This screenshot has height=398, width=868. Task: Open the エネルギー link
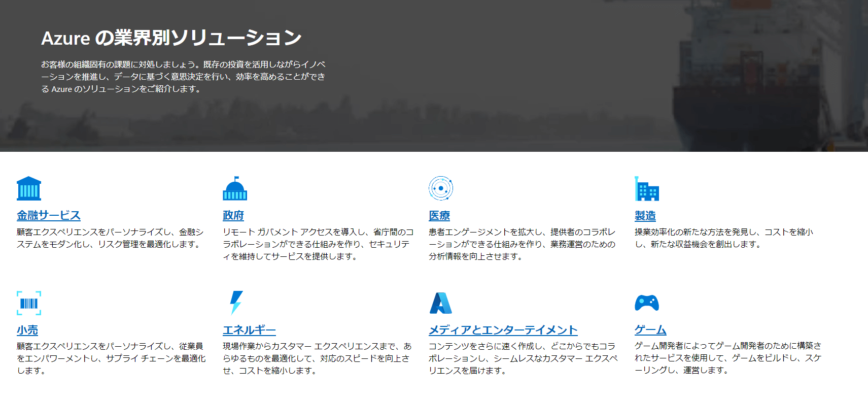pyautogui.click(x=249, y=330)
